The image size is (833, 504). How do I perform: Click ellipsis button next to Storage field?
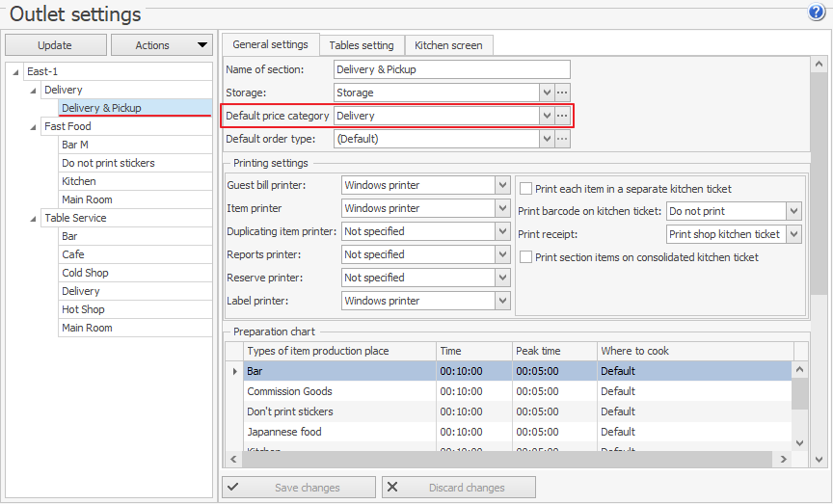click(x=562, y=93)
